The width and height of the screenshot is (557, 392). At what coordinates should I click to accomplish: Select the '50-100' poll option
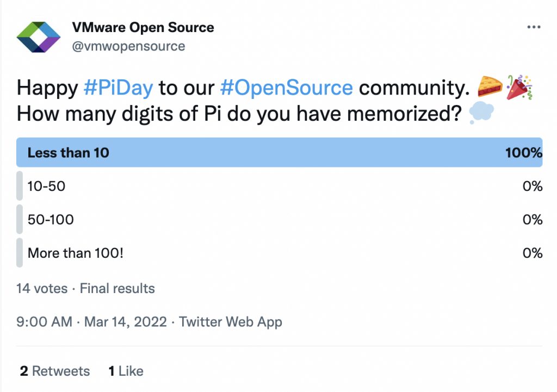(51, 220)
